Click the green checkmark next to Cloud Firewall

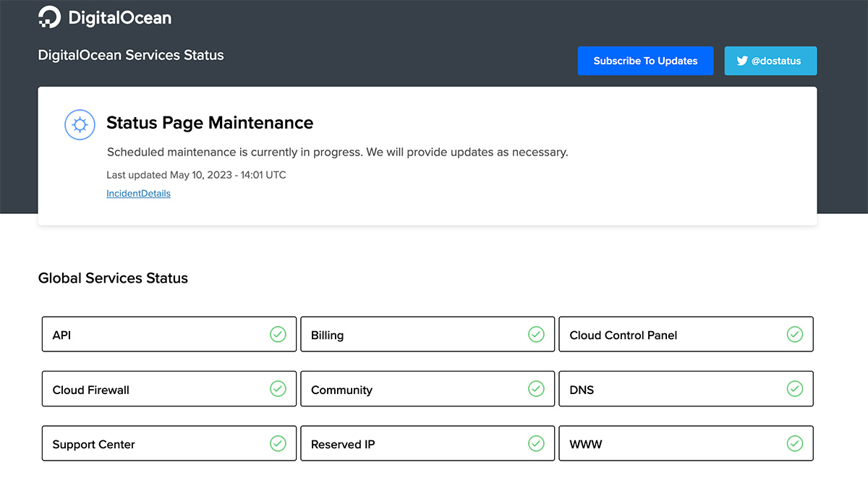(x=278, y=388)
